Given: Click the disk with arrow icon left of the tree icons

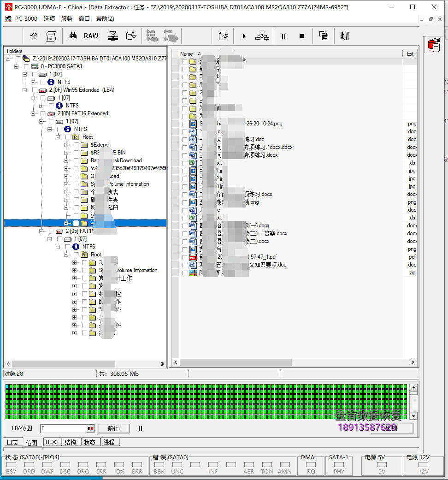Looking at the screenshot, I should 131,36.
